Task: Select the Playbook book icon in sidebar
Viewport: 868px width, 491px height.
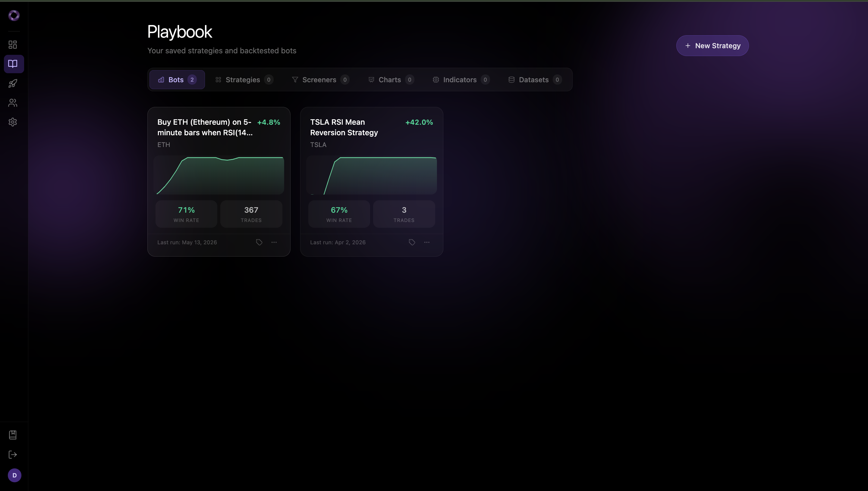Action: pyautogui.click(x=14, y=64)
